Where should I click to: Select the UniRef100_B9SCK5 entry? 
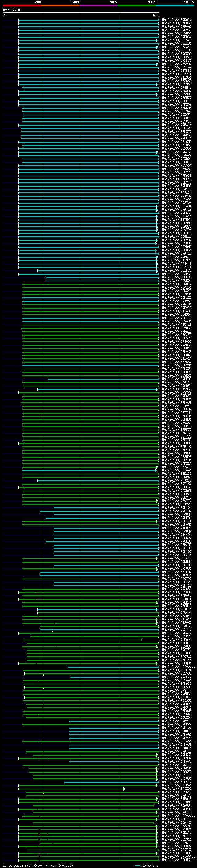click(x=176, y=636)
